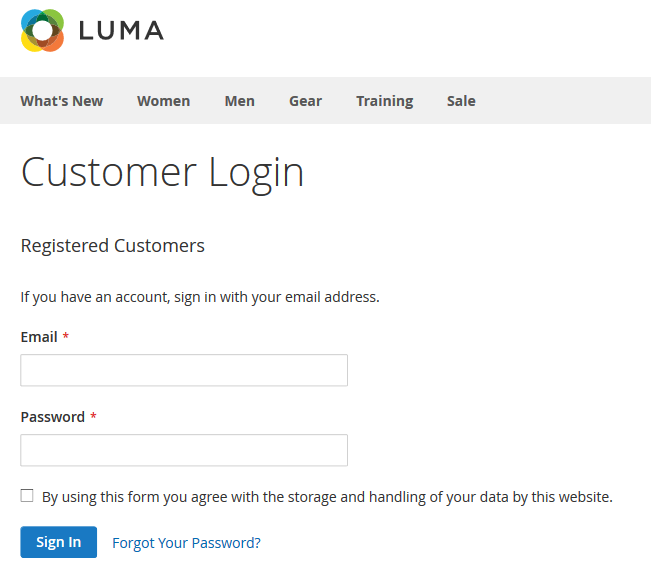Click the blue Sign In button
The image size is (651, 564).
pyautogui.click(x=59, y=542)
